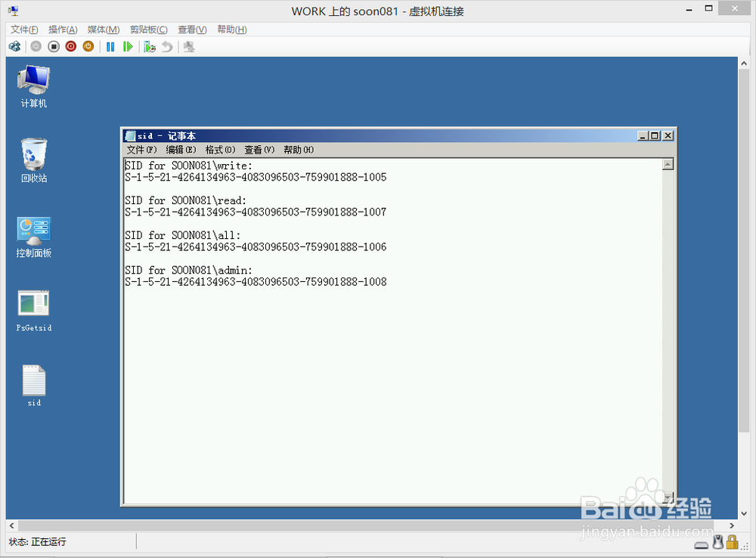Click the SID ending in -1007
The width and height of the screenshot is (756, 558).
[x=256, y=212]
